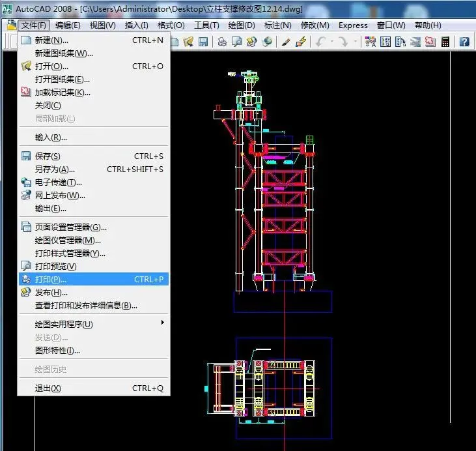Click the tool palettes window icon
The image size is (476, 451).
(x=400, y=42)
